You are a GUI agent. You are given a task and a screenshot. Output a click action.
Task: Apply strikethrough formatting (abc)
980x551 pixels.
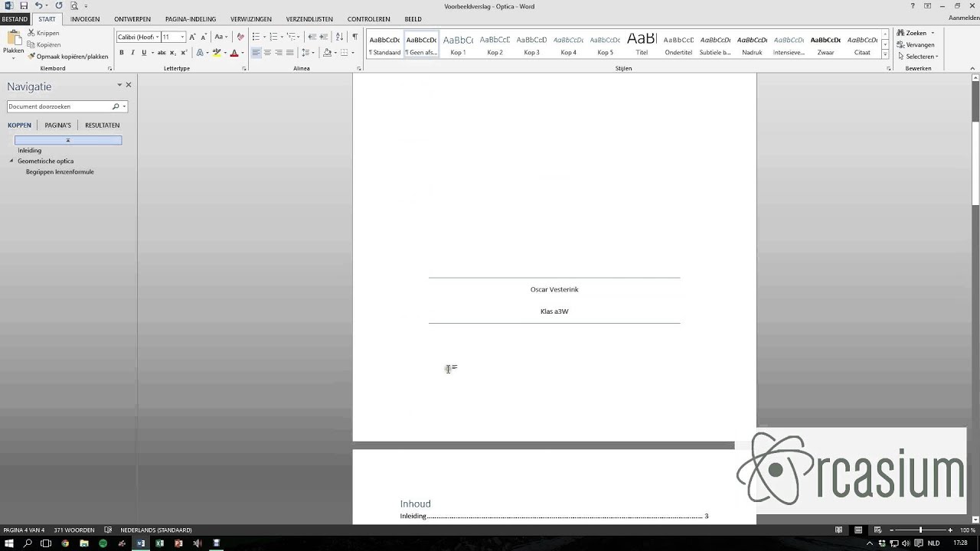pos(162,53)
